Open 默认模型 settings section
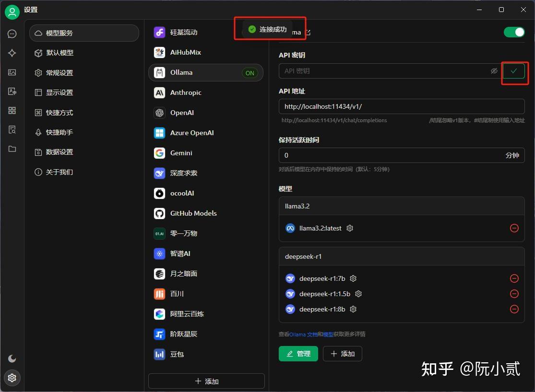535x392 pixels. (84, 53)
